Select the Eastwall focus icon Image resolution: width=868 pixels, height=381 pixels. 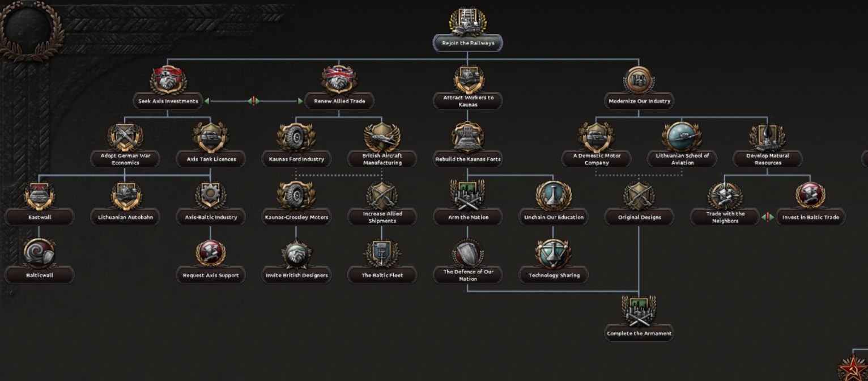(x=40, y=196)
